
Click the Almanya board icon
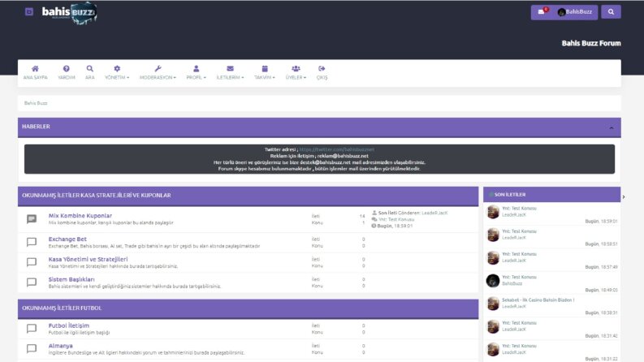pos(32,349)
